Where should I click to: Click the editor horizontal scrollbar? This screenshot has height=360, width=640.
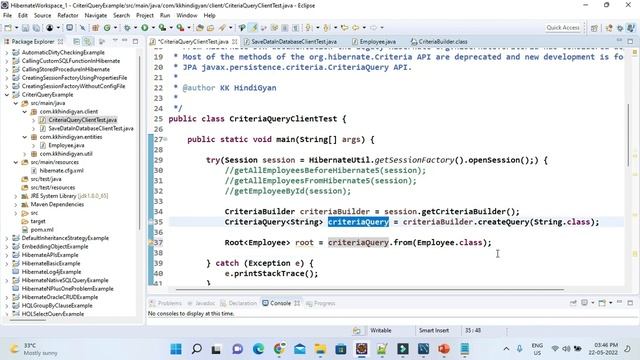point(370,289)
